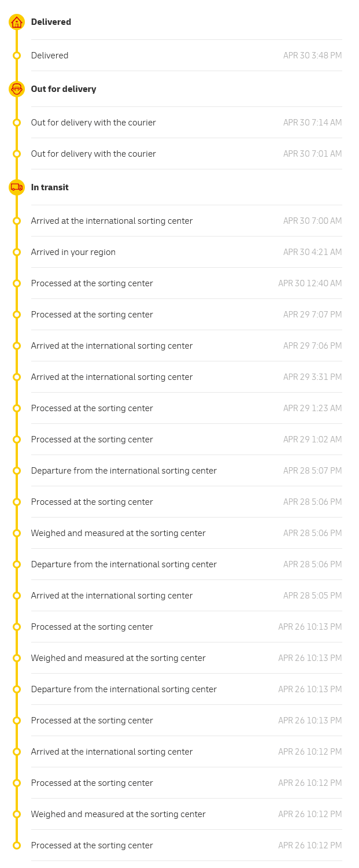Select the bold In transit section heading
The height and width of the screenshot is (868, 359).
point(50,187)
